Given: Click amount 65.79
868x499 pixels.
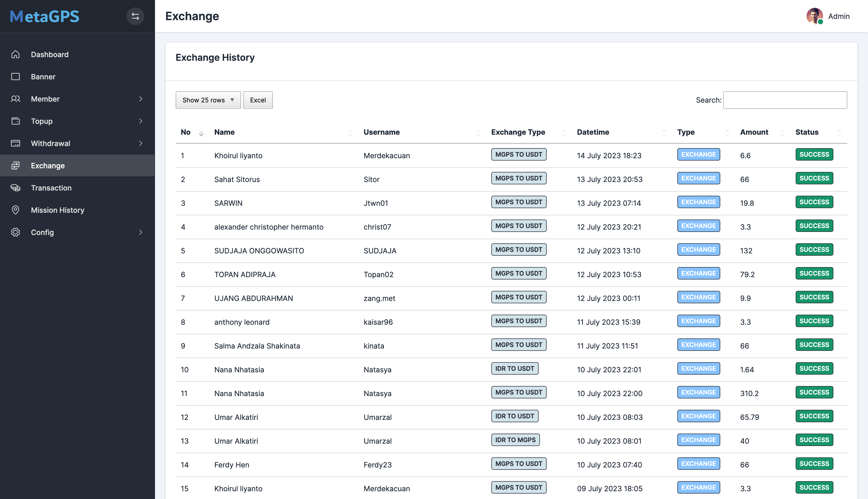Looking at the screenshot, I should pyautogui.click(x=749, y=417).
